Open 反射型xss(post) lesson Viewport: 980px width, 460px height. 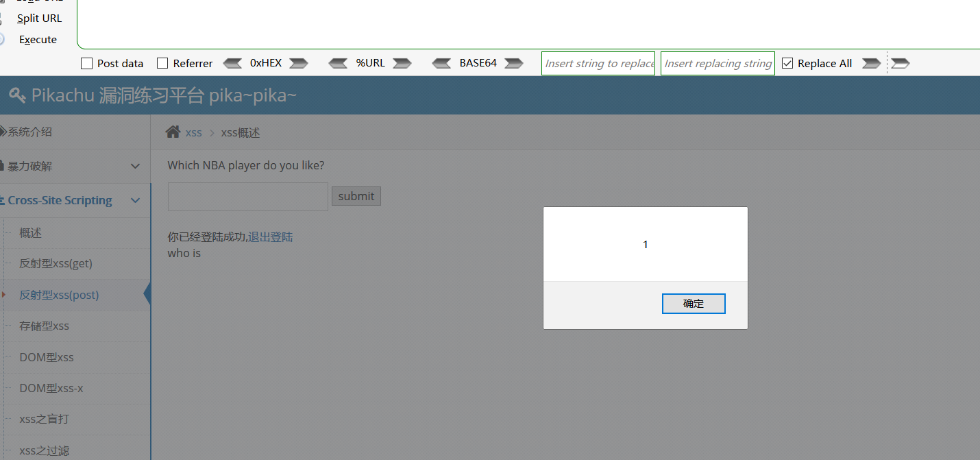coord(59,295)
